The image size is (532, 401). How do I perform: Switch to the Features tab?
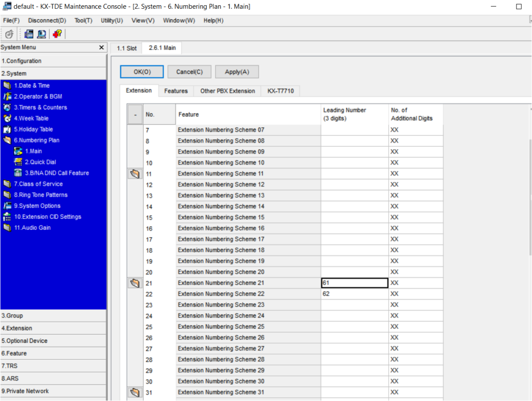click(176, 91)
